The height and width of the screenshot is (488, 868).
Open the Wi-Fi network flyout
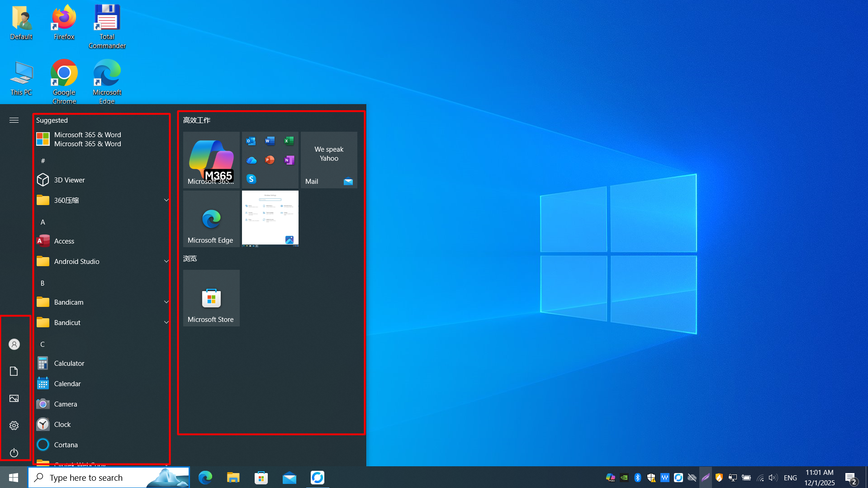coord(760,478)
